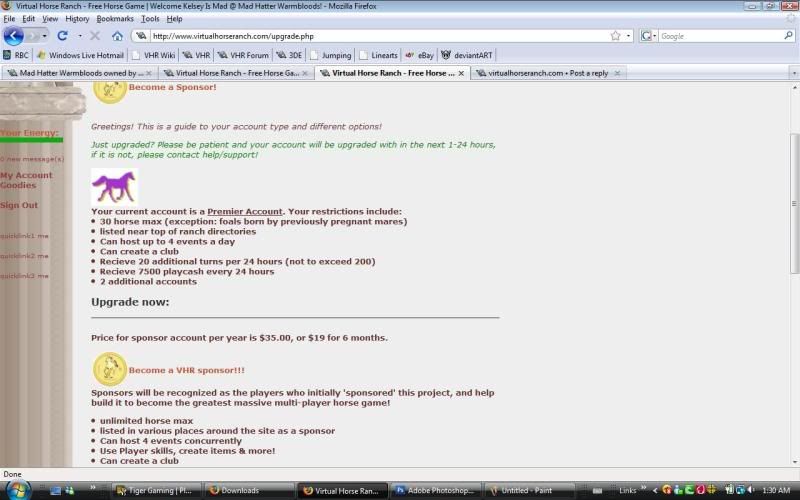Click the scroll down arrow of the page
The image size is (800, 500).
tap(794, 462)
